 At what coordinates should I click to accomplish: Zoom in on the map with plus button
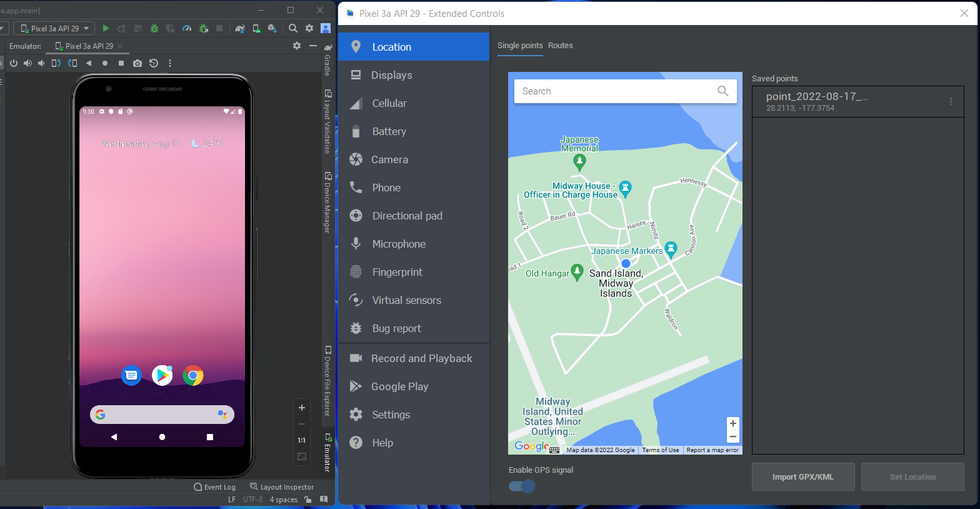(733, 423)
